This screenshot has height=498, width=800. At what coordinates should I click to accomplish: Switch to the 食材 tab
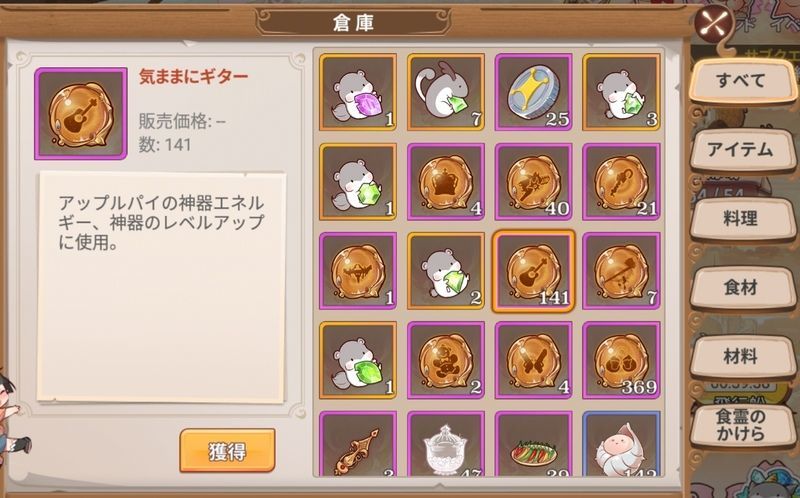coord(740,288)
